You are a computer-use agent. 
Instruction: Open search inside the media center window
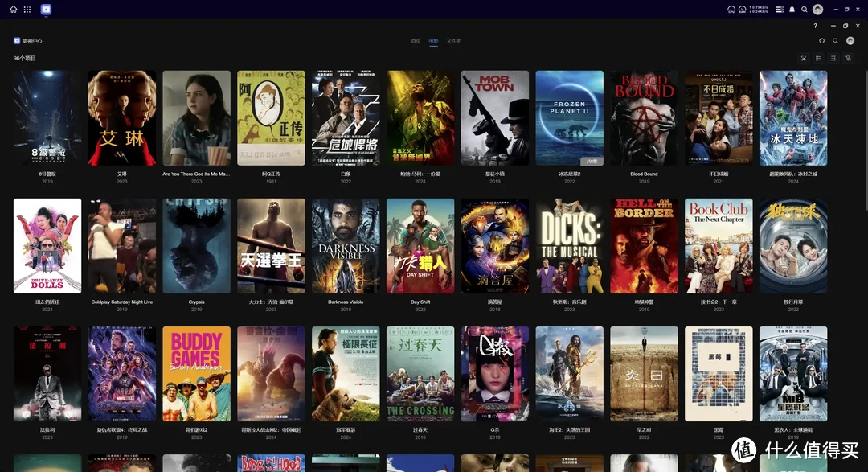835,40
